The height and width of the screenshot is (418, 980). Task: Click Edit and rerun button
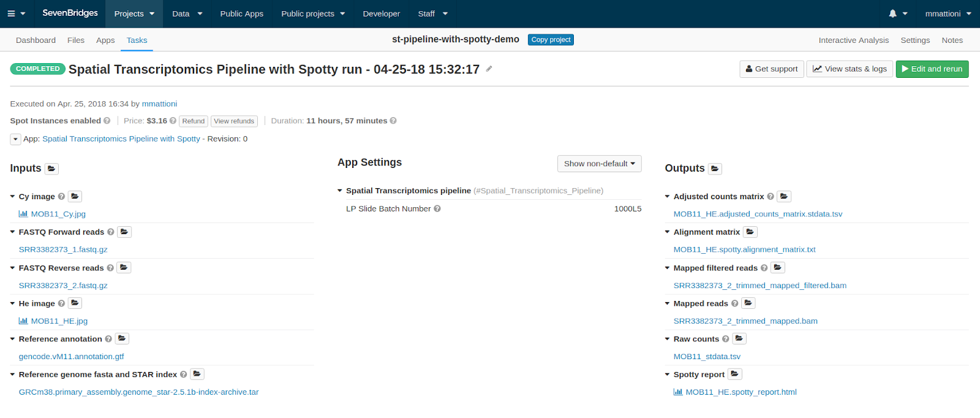click(x=932, y=69)
